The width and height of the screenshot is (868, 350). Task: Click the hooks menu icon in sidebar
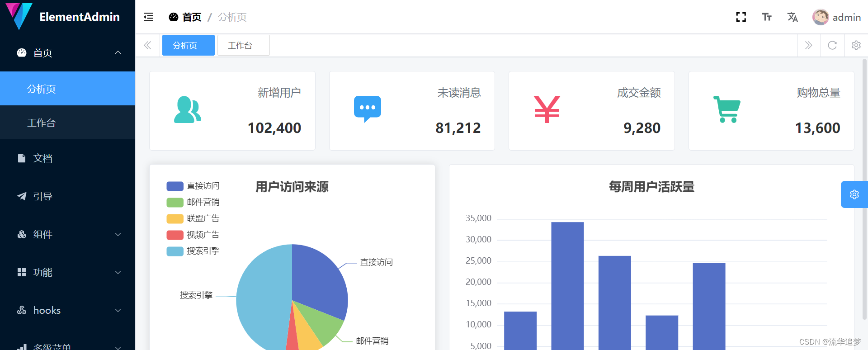click(x=22, y=310)
